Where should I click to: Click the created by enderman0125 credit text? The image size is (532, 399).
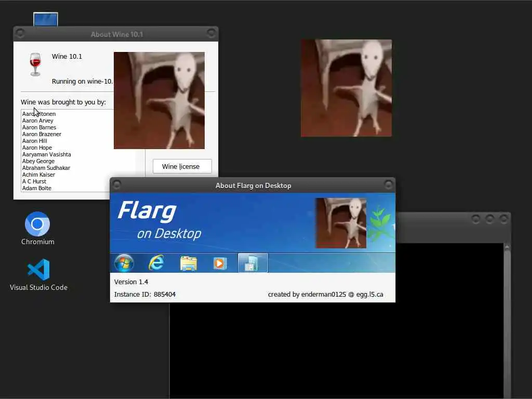(x=325, y=294)
